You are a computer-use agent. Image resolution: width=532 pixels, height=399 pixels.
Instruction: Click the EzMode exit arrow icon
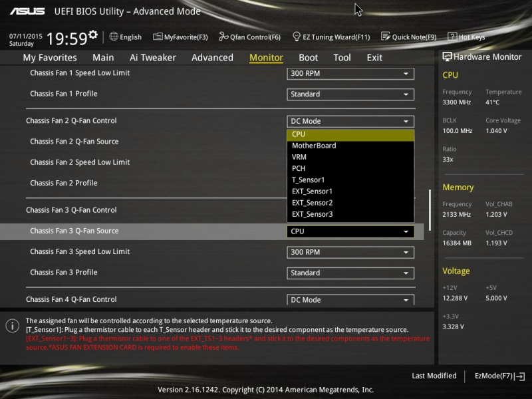[520, 376]
